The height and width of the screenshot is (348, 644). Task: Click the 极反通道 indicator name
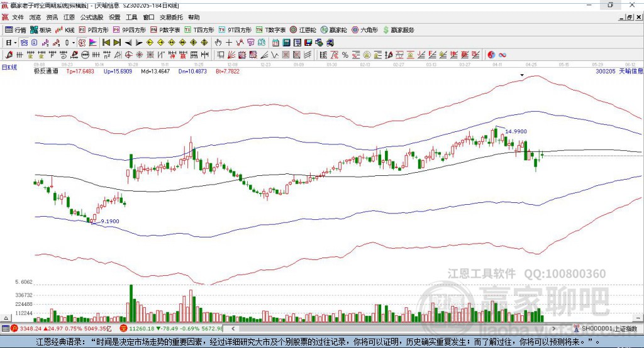[46, 72]
